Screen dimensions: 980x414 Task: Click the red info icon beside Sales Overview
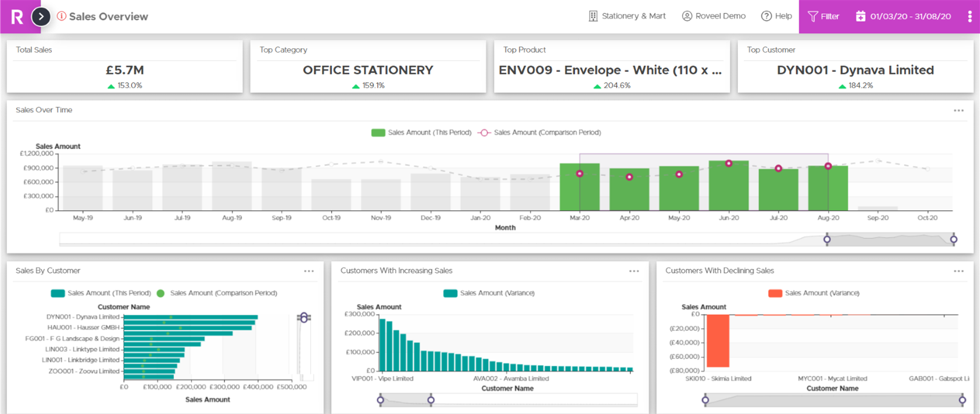[x=62, y=16]
